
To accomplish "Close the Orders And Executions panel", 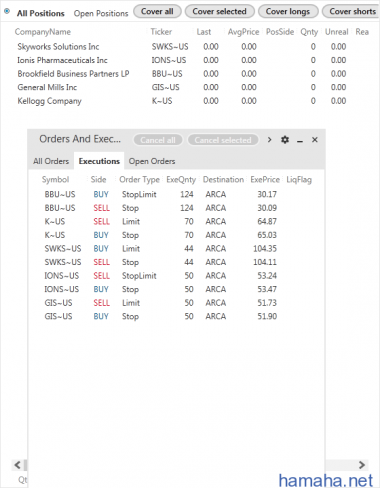I will [x=315, y=140].
